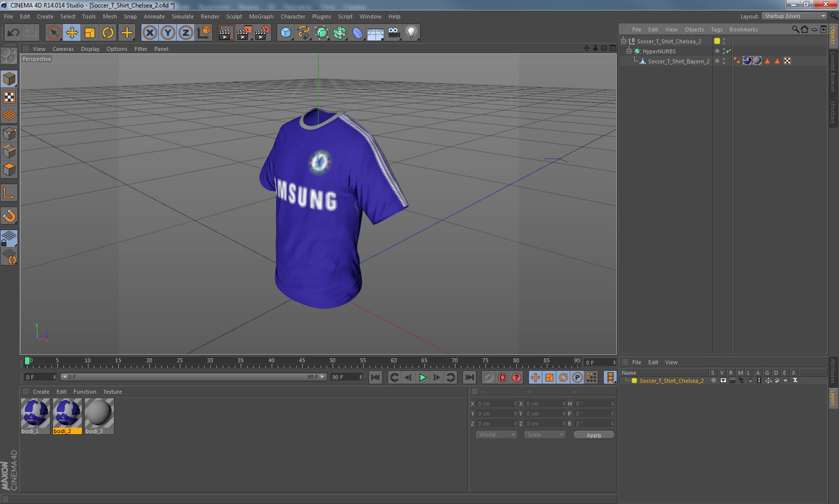Image resolution: width=839 pixels, height=504 pixels.
Task: Open the spline tools icon
Action: coord(304,33)
